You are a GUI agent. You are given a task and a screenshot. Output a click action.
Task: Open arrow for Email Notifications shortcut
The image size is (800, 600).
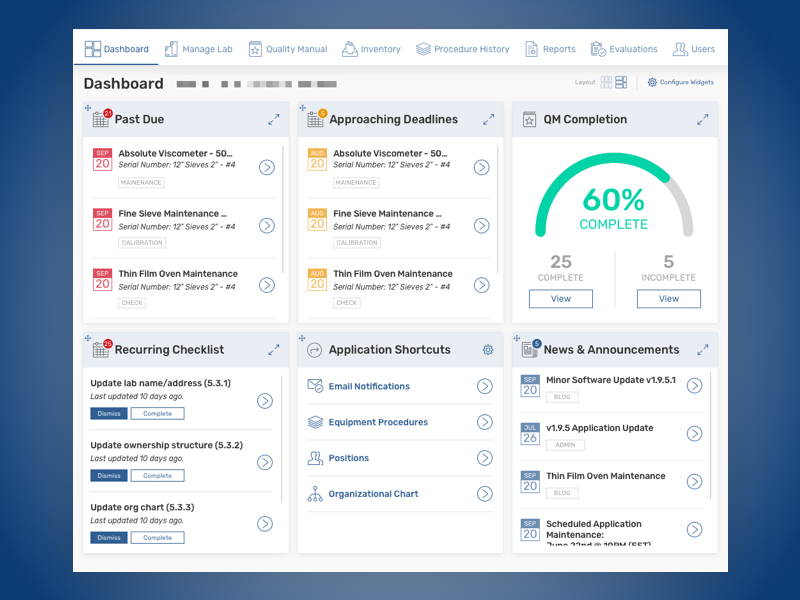pyautogui.click(x=484, y=386)
